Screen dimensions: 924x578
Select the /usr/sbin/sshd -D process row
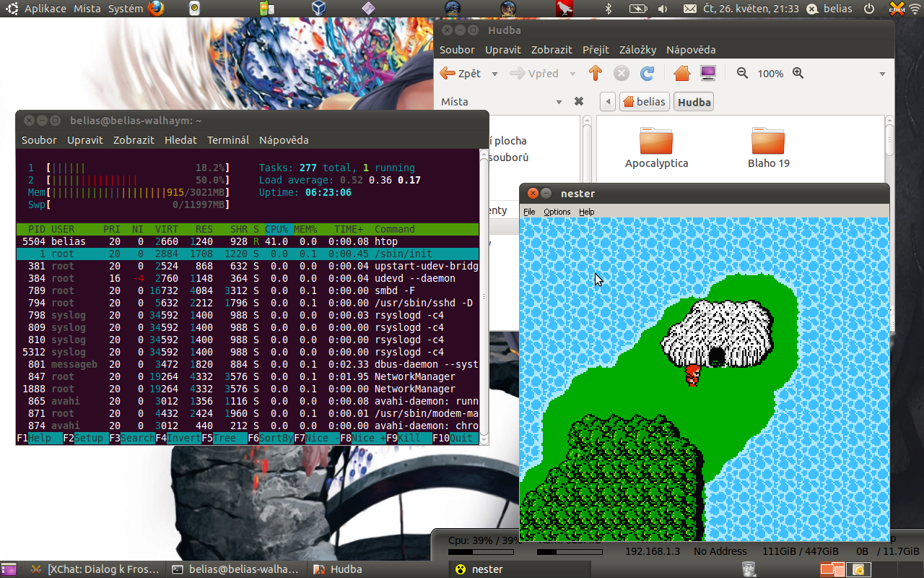[x=248, y=303]
